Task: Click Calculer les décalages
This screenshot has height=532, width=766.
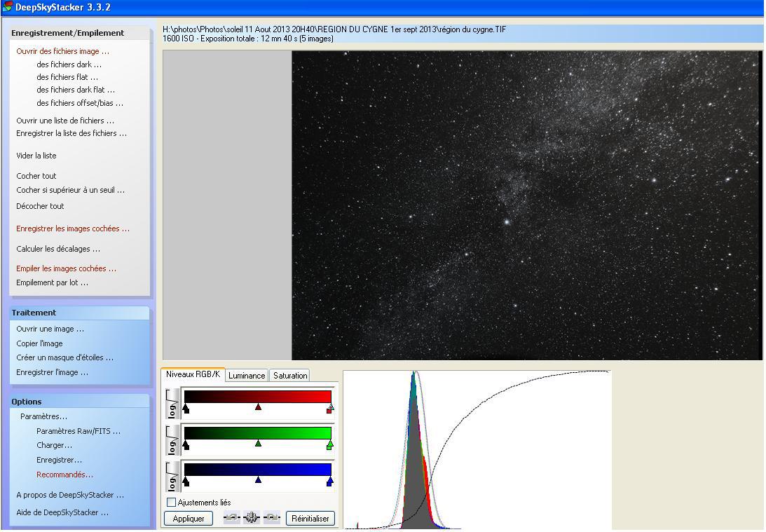Action: coord(58,249)
